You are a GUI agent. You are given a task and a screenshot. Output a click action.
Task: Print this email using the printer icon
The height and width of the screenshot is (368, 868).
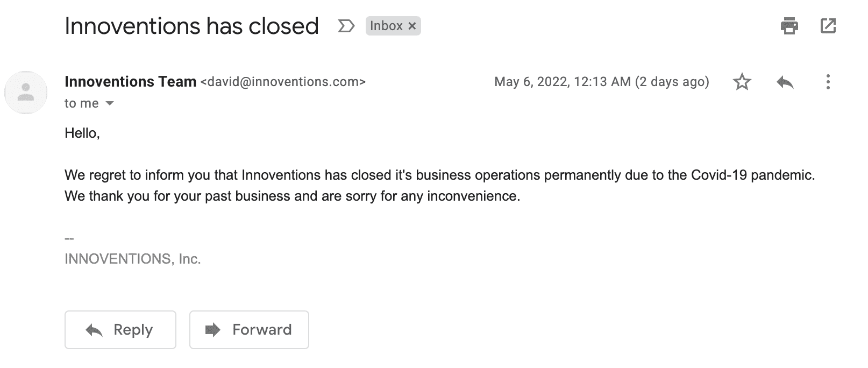click(789, 26)
